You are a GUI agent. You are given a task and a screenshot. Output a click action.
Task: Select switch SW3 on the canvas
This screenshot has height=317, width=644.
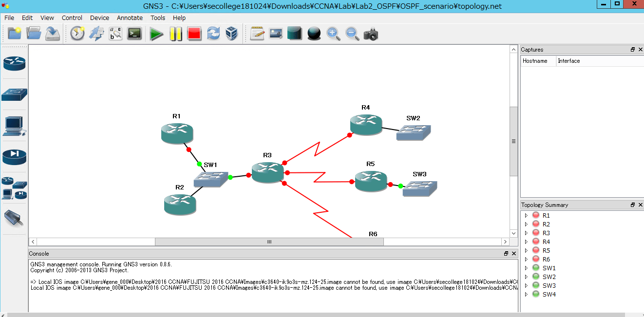pyautogui.click(x=419, y=188)
